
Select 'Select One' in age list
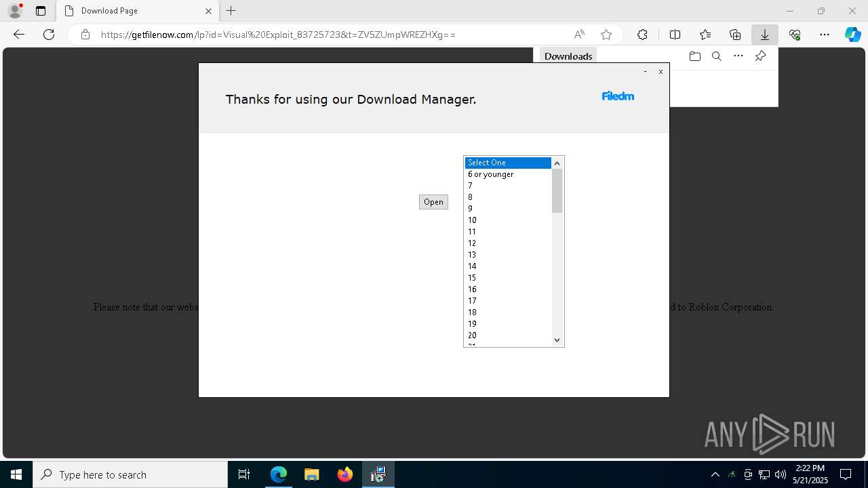(x=508, y=163)
